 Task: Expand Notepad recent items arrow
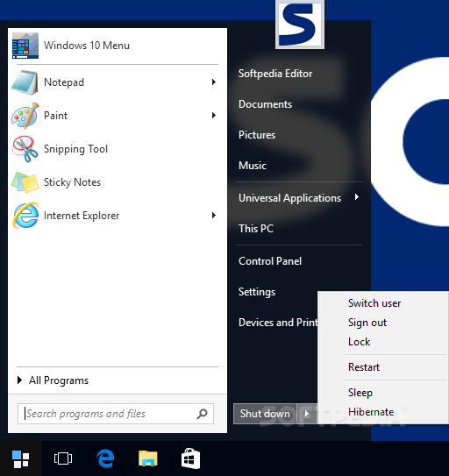[214, 82]
